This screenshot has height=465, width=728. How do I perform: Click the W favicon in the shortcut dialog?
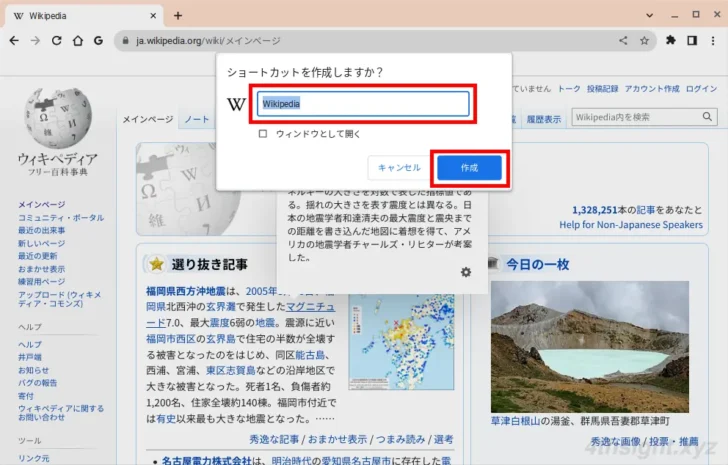pos(236,104)
